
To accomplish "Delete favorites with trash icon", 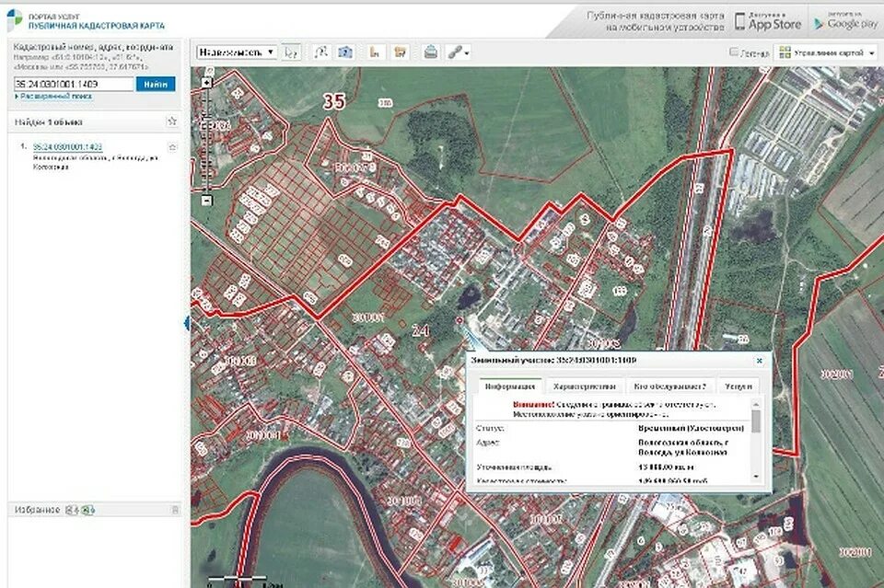I will (175, 510).
